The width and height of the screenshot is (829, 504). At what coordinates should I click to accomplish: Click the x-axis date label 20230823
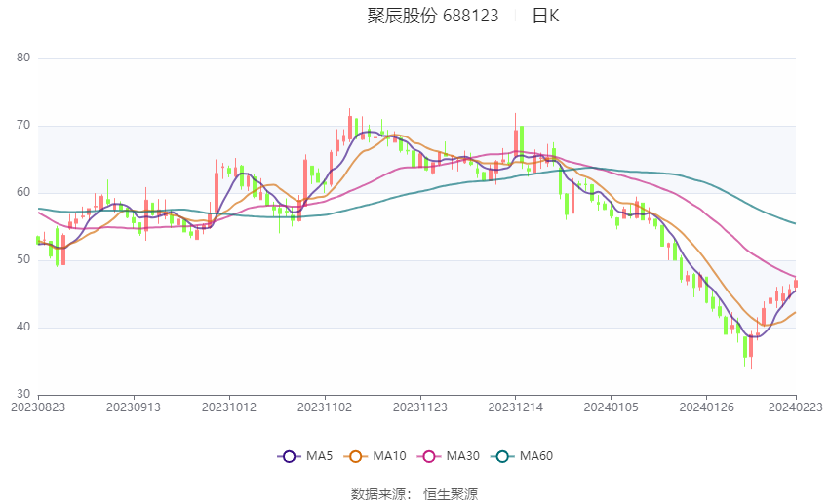click(38, 407)
